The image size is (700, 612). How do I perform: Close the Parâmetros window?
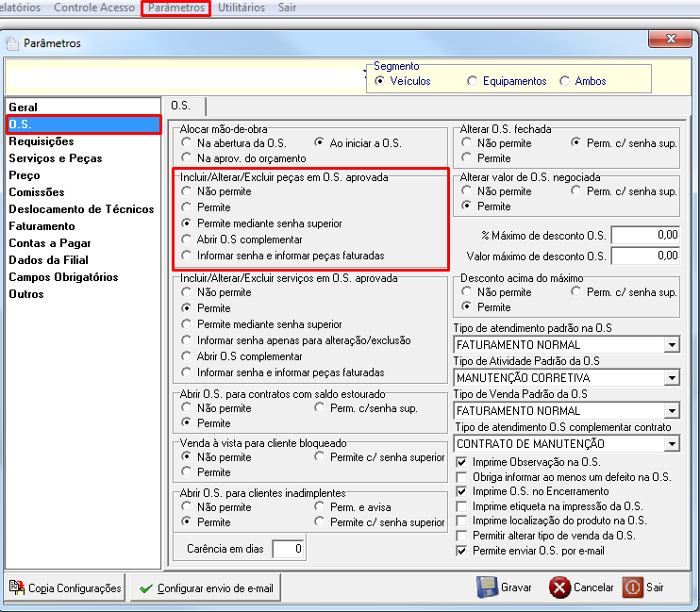671,40
